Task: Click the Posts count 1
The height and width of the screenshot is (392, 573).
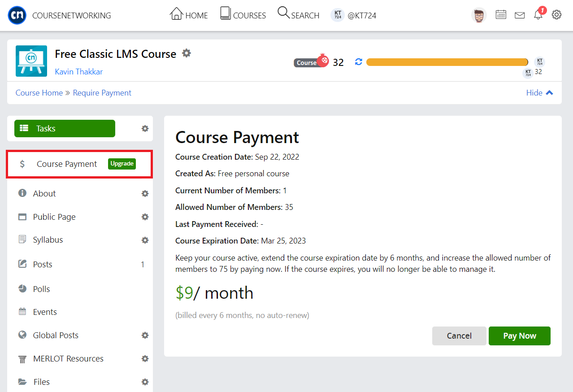Action: pyautogui.click(x=143, y=265)
